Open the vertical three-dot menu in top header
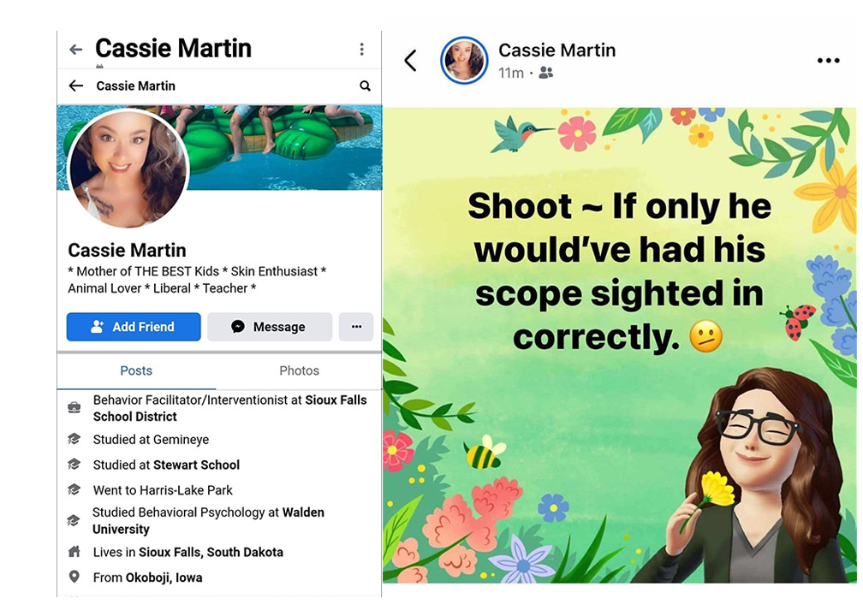The height and width of the screenshot is (616, 863). (x=361, y=50)
